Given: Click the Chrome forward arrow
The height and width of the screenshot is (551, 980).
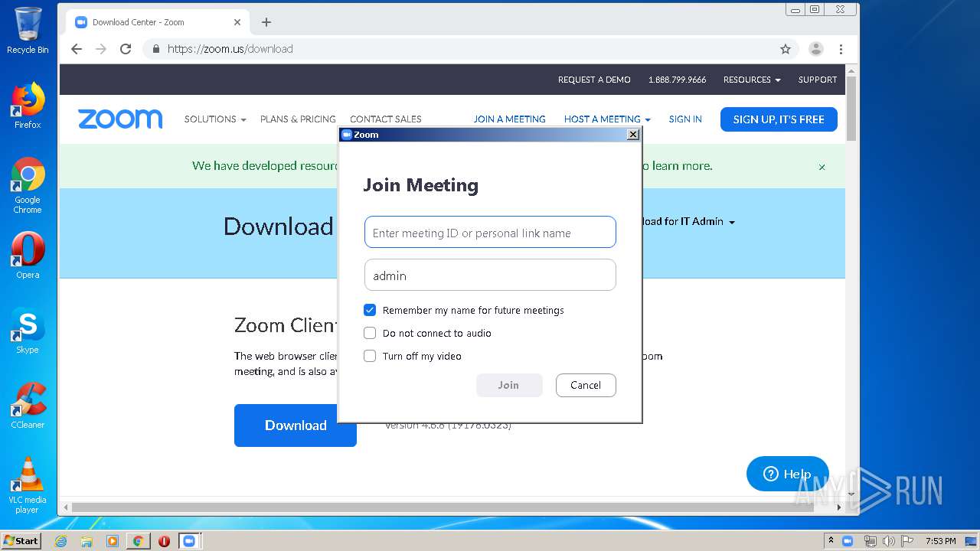Looking at the screenshot, I should coord(101,49).
